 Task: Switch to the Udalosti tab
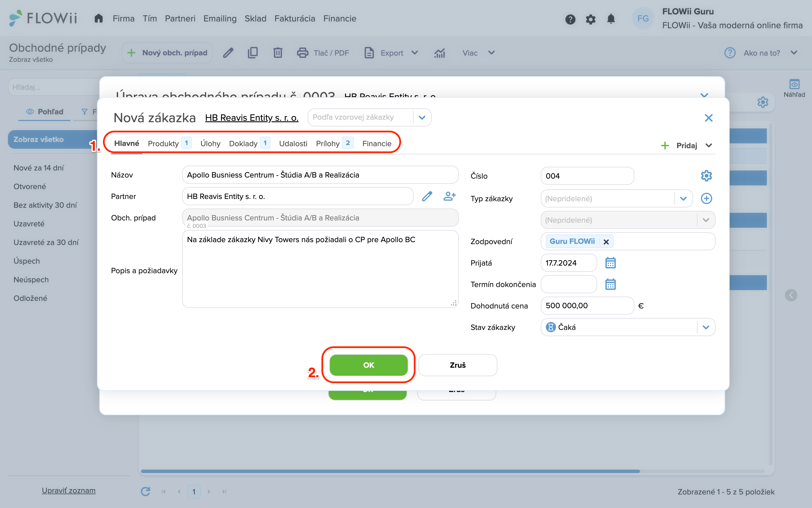click(x=293, y=143)
